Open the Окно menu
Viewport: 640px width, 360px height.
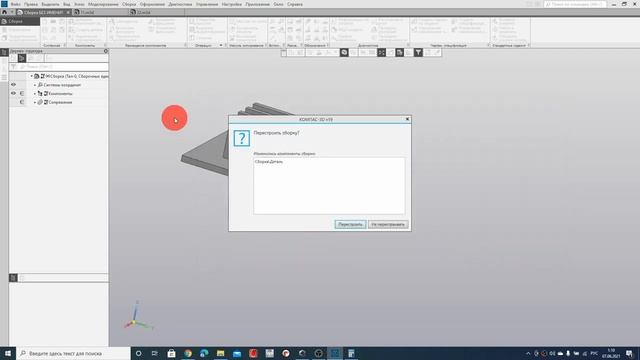tap(278, 4)
